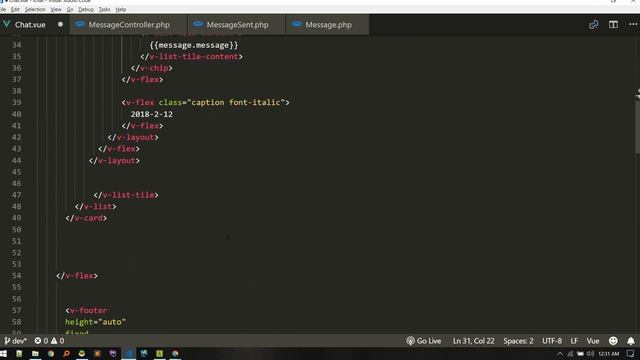The width and height of the screenshot is (640, 360).
Task: Click the <v-footer opening tag
Action: (x=86, y=311)
